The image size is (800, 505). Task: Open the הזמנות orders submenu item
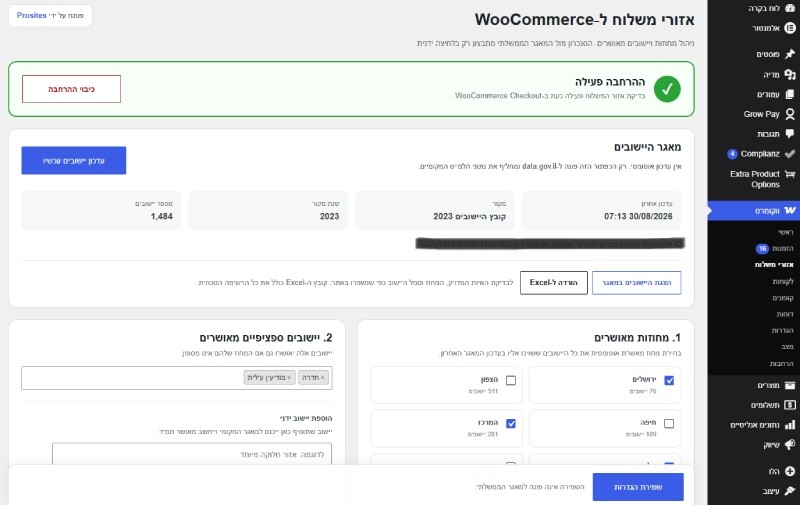783,248
